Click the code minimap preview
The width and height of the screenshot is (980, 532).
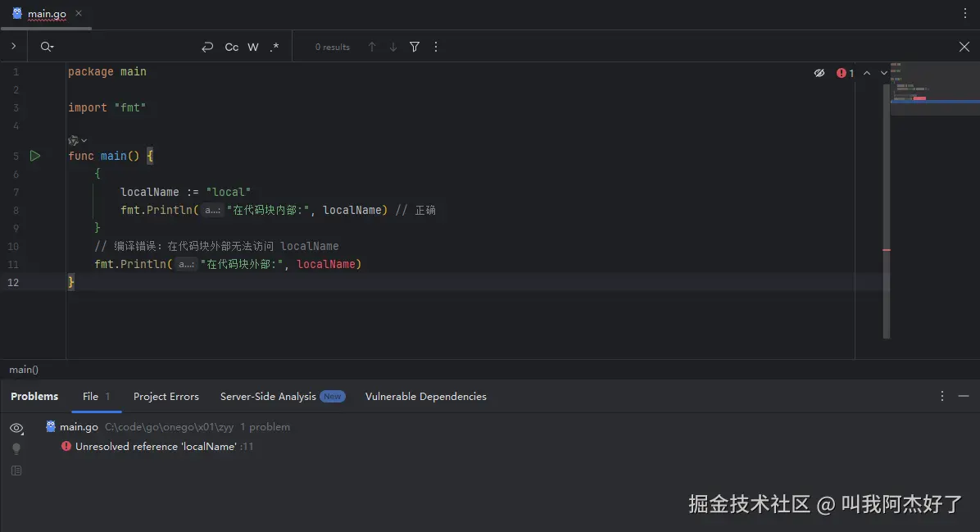click(x=935, y=89)
